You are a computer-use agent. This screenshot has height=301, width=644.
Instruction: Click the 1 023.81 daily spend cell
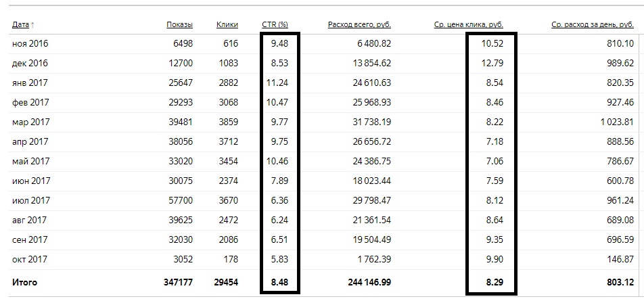point(617,122)
